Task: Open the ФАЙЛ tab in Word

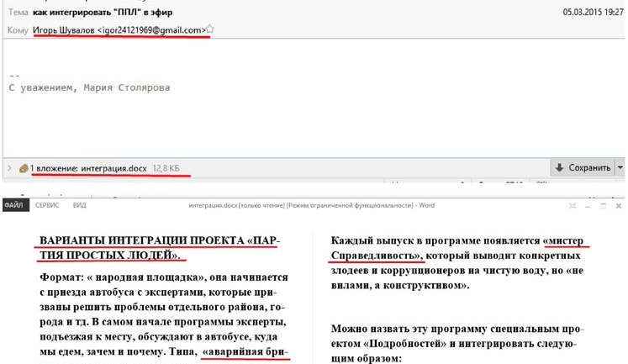Action: coord(13,205)
